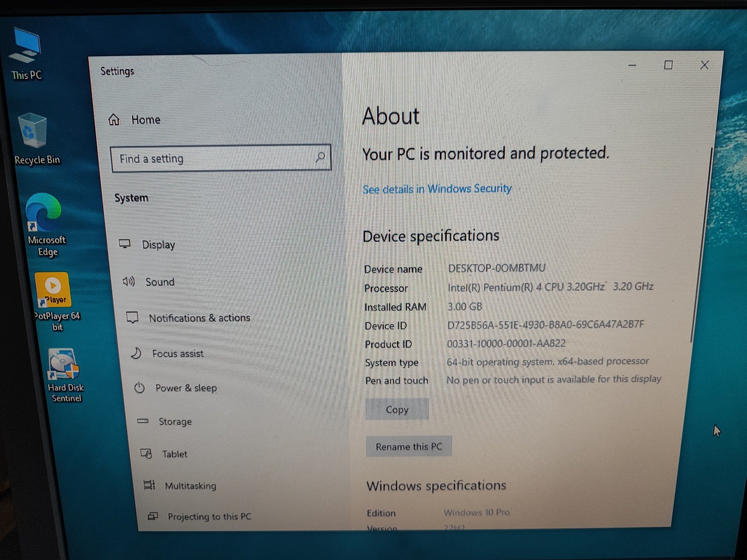Go to Home in Settings
The height and width of the screenshot is (560, 747).
tap(146, 120)
